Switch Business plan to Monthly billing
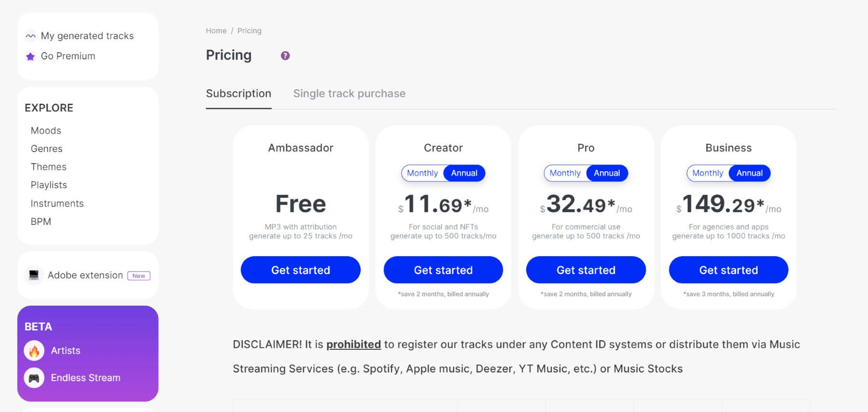Image resolution: width=868 pixels, height=412 pixels. tap(708, 173)
